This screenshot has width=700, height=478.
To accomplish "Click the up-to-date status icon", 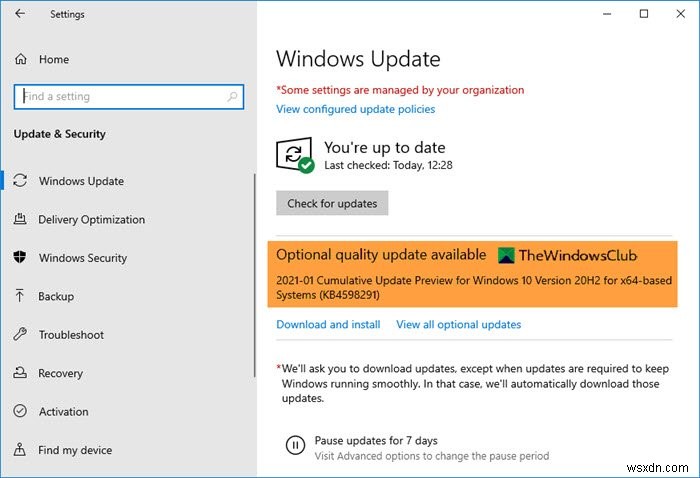I will (x=295, y=154).
